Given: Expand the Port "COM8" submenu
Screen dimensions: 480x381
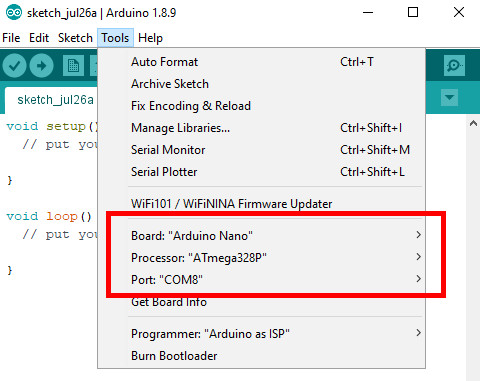Looking at the screenshot, I should 261,280.
